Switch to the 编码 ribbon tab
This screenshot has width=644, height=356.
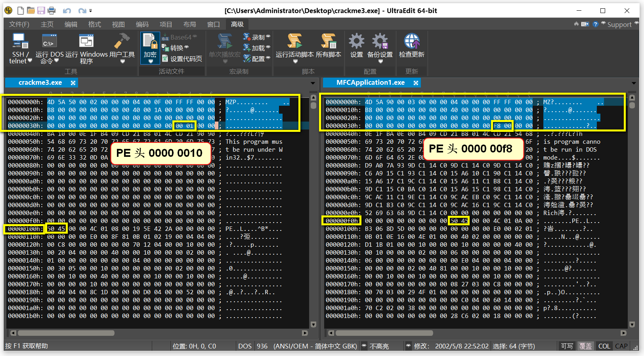pyautogui.click(x=142, y=24)
